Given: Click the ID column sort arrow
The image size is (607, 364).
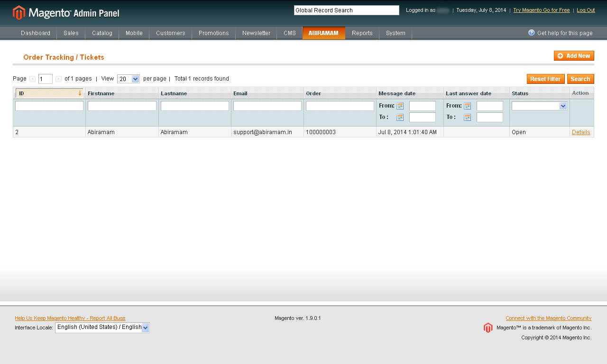Looking at the screenshot, I should point(80,93).
